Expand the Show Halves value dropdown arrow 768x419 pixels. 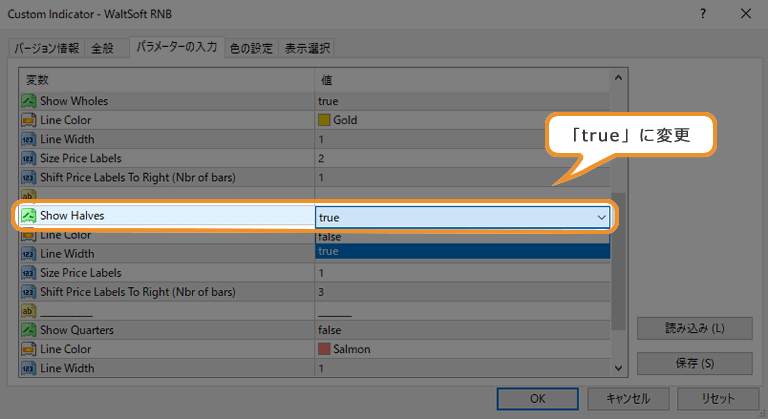point(601,217)
